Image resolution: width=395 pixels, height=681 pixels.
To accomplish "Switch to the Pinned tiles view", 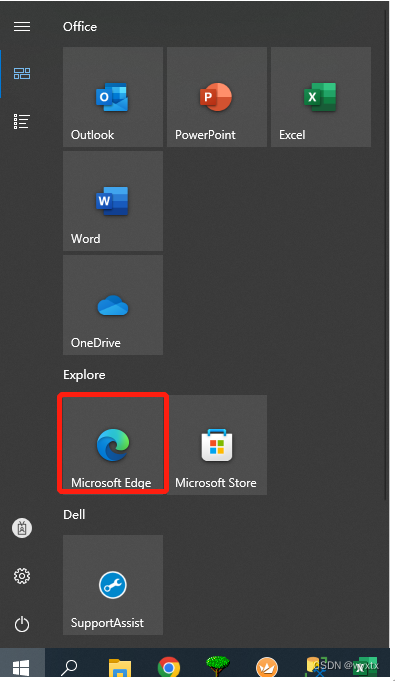I will point(22,73).
